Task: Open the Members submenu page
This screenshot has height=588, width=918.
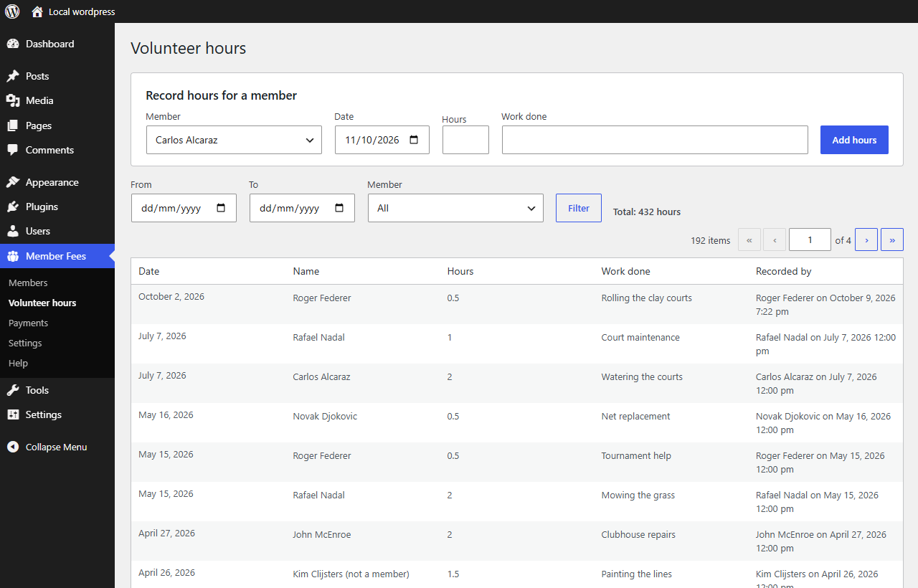Action: pos(28,283)
